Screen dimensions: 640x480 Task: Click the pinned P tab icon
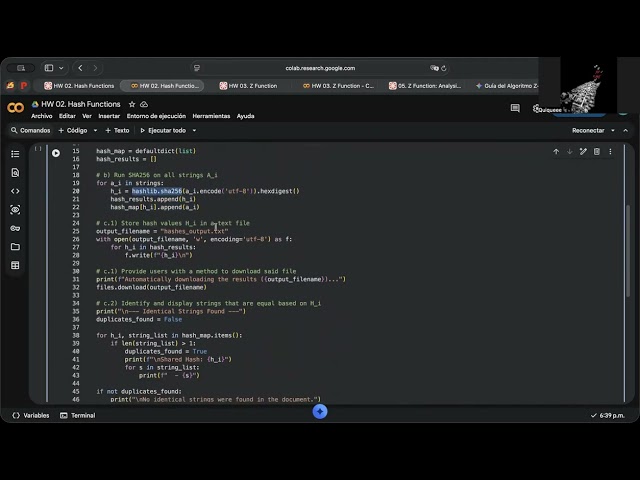click(24, 86)
